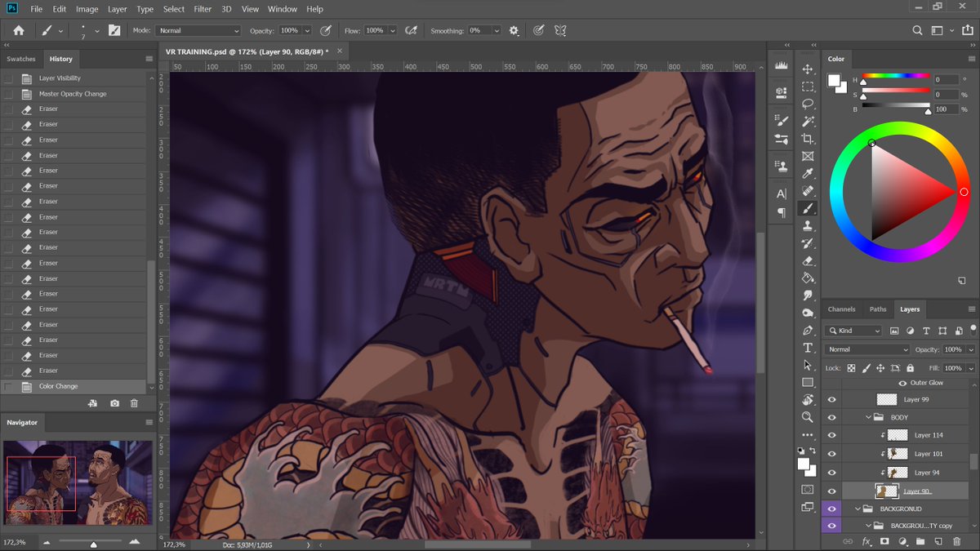Open the Window menu
Image resolution: width=980 pixels, height=551 pixels.
pos(283,9)
